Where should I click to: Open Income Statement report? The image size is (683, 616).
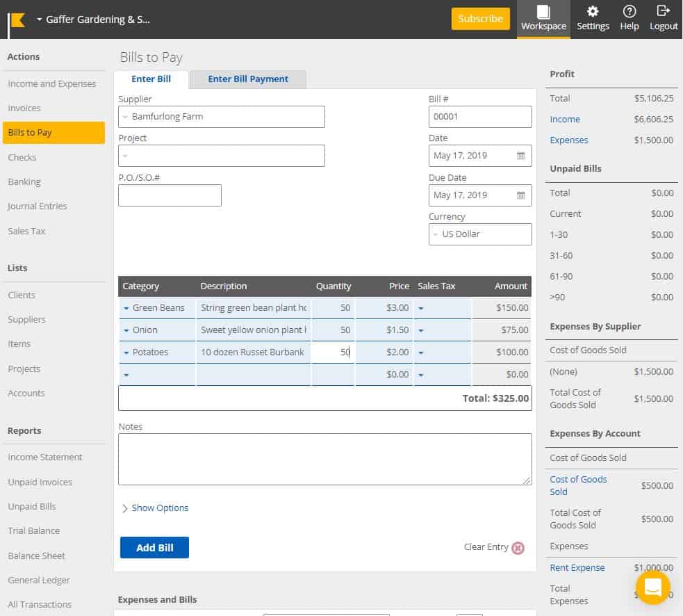coord(45,457)
